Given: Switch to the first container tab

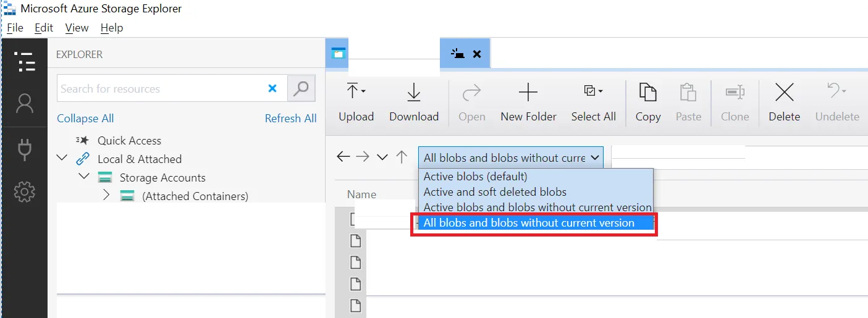Looking at the screenshot, I should [337, 53].
